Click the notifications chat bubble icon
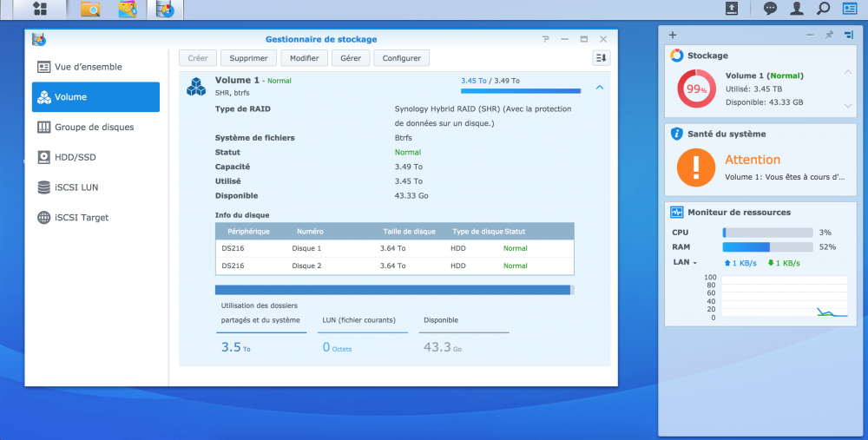This screenshot has width=868, height=440. (770, 9)
